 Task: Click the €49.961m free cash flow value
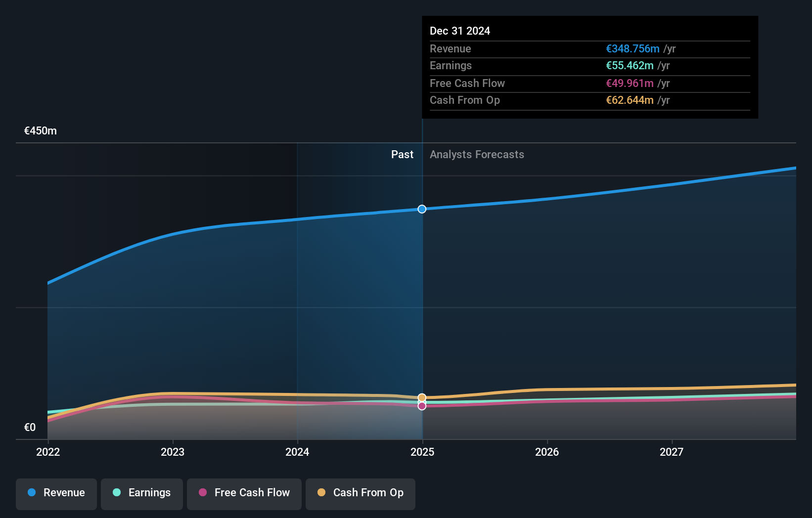tap(630, 83)
